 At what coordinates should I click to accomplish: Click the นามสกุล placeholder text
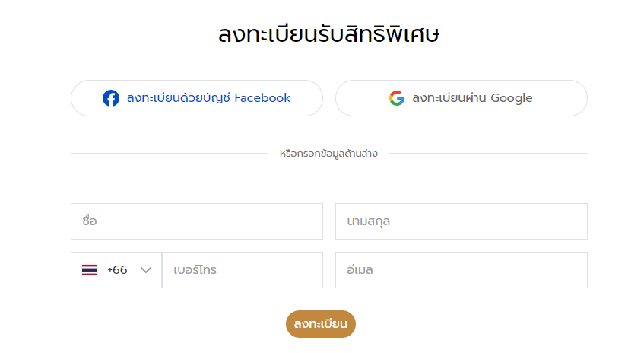pos(369,221)
